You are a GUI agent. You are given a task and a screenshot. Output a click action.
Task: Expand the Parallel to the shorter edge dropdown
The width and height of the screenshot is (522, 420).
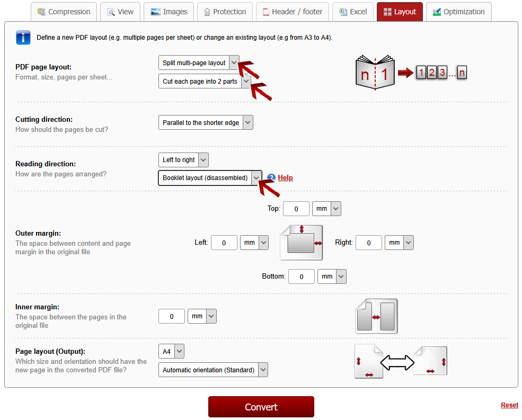[206, 122]
